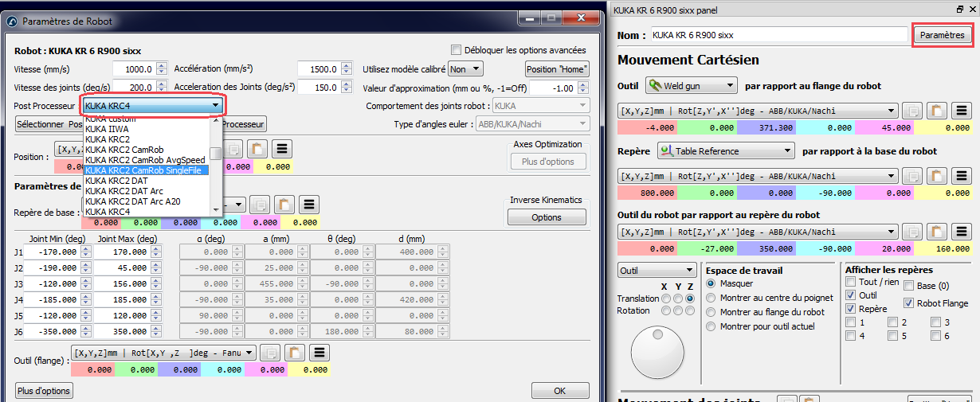Select KUKA KRC2 DAT Arc A20 entry
This screenshot has height=402, width=980.
point(145,201)
